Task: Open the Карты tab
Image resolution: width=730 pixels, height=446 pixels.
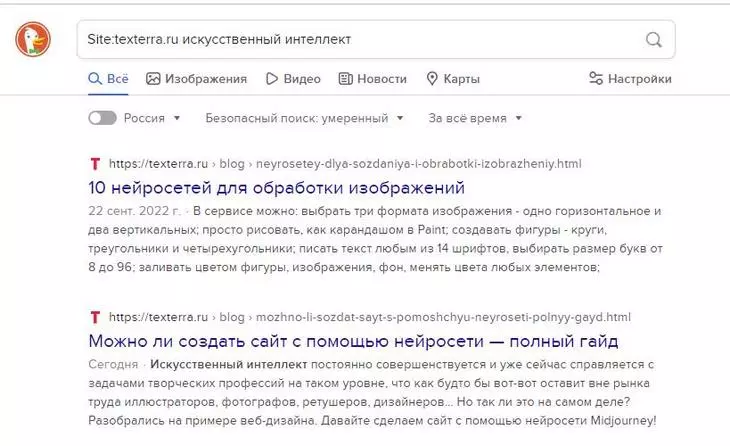Action: (453, 79)
